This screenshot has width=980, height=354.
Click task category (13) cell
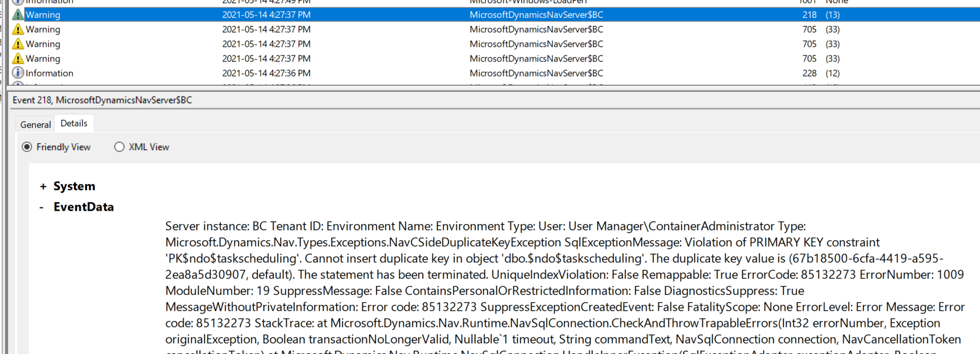[x=833, y=15]
